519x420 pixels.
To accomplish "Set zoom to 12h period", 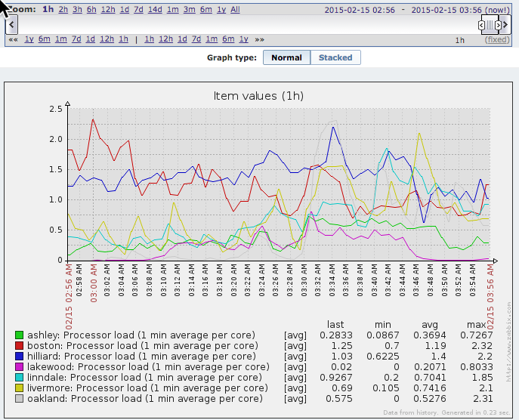I will point(107,10).
